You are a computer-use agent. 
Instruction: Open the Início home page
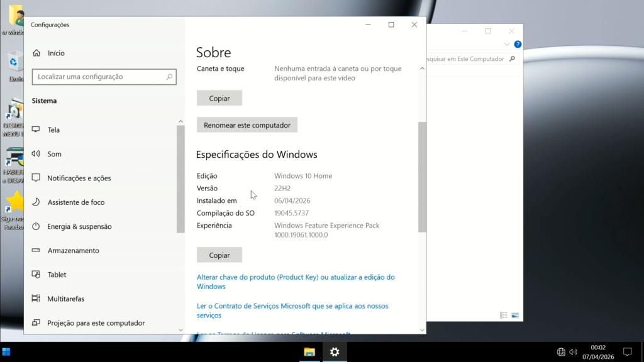coord(56,53)
